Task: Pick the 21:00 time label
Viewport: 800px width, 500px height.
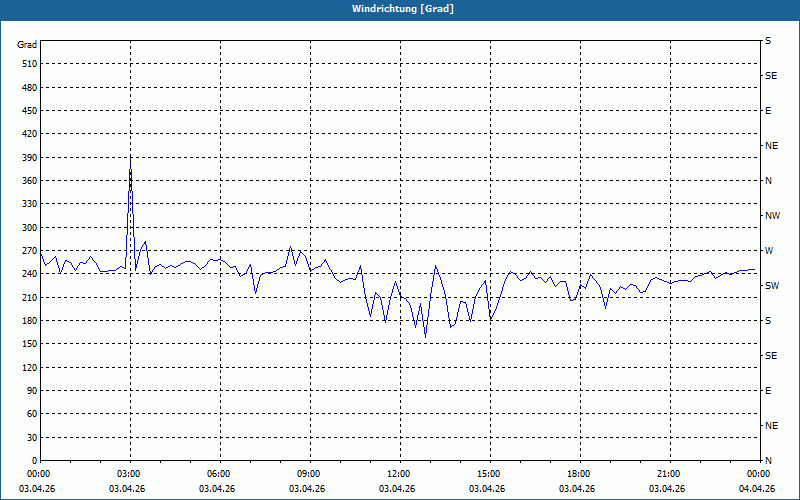Action: (667, 474)
